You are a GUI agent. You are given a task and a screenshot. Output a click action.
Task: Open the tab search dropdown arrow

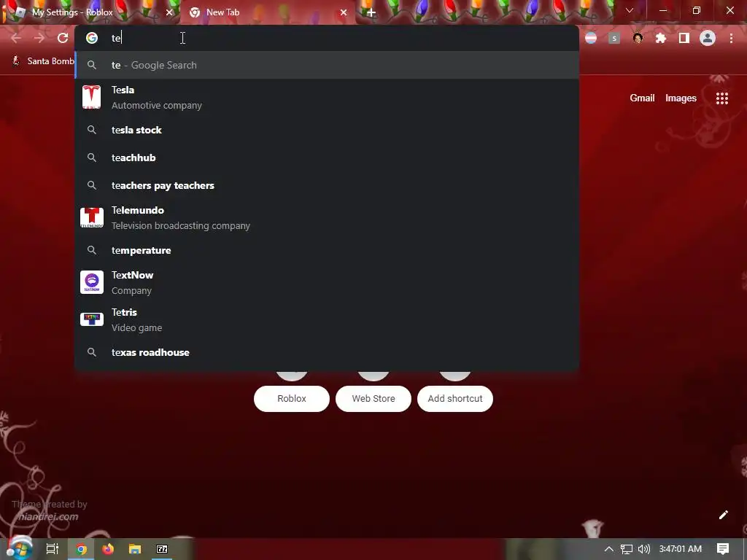(630, 10)
